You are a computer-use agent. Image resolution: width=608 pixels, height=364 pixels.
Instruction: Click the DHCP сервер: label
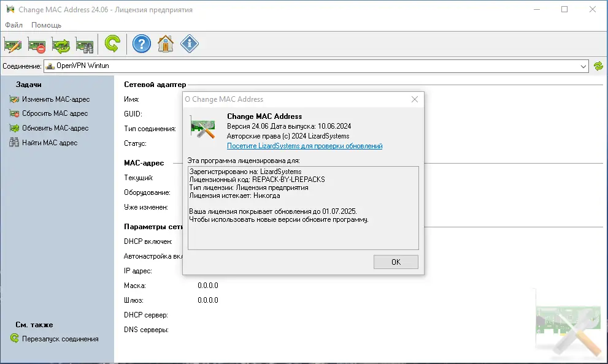click(146, 315)
